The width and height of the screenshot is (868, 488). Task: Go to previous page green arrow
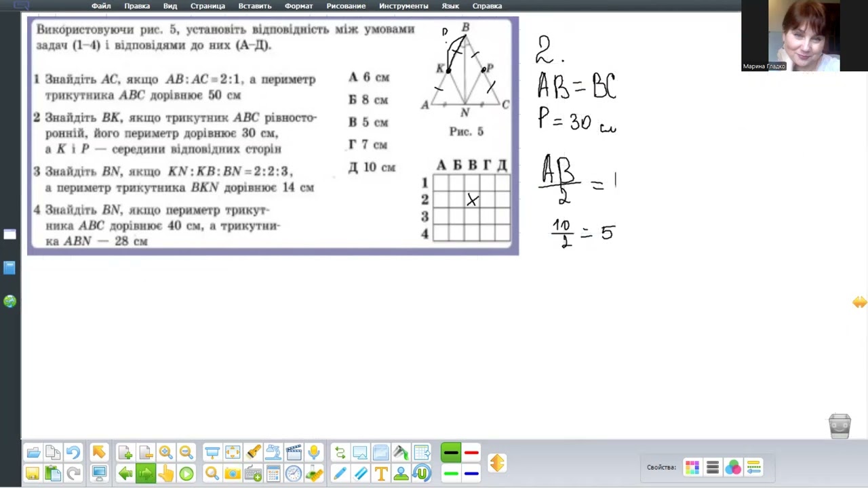125,474
